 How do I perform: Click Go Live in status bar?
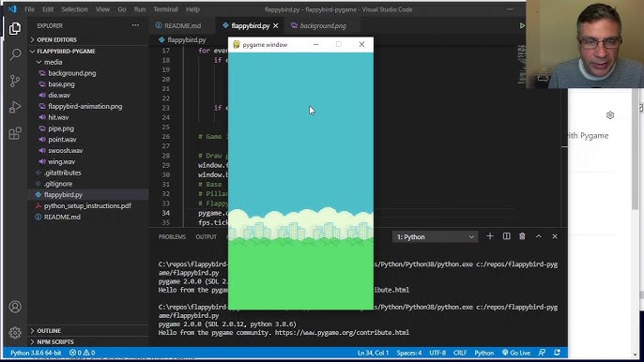(x=516, y=353)
